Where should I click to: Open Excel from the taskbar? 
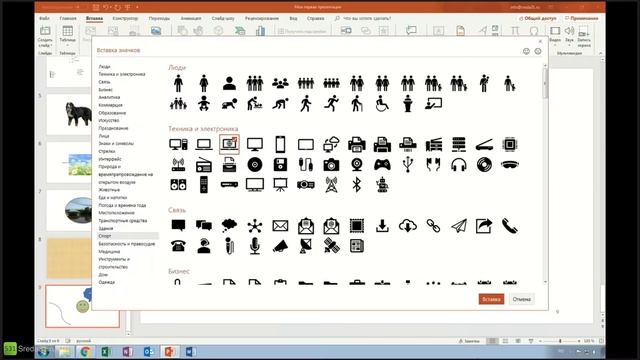click(x=106, y=351)
